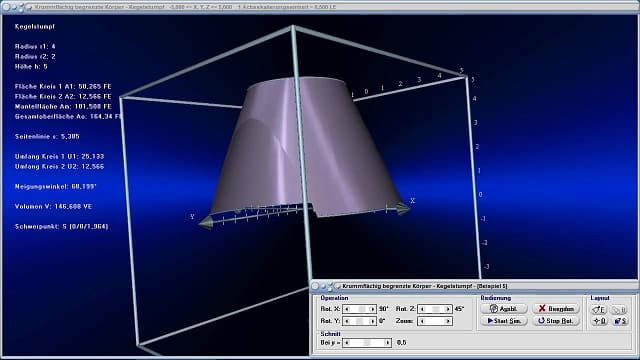The image size is (640, 360).
Task: Click the S layout icon button
Action: tap(620, 321)
